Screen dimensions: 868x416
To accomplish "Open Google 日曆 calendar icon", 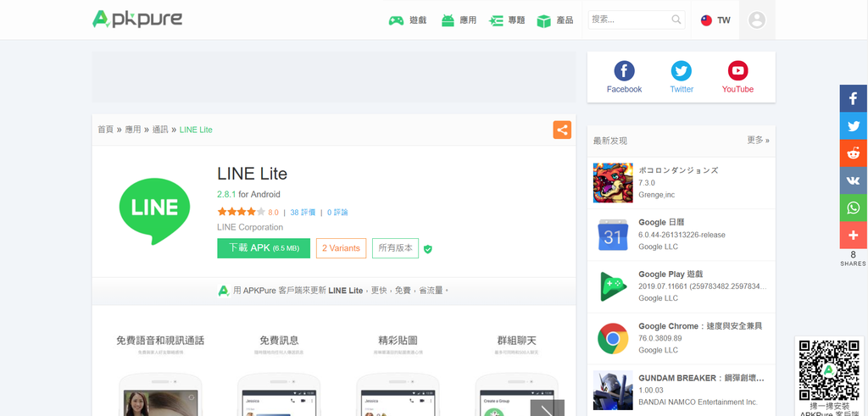I will [x=613, y=235].
